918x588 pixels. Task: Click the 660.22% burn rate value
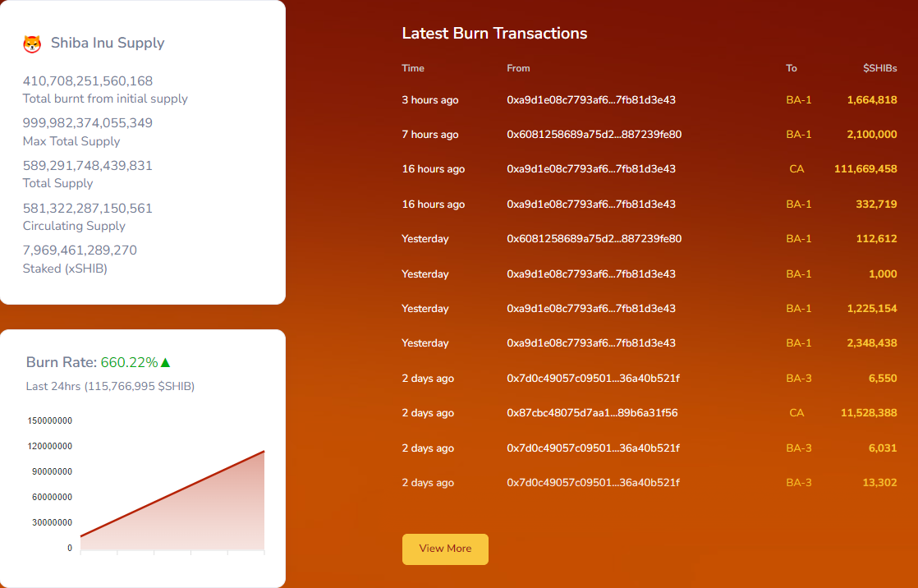point(130,362)
